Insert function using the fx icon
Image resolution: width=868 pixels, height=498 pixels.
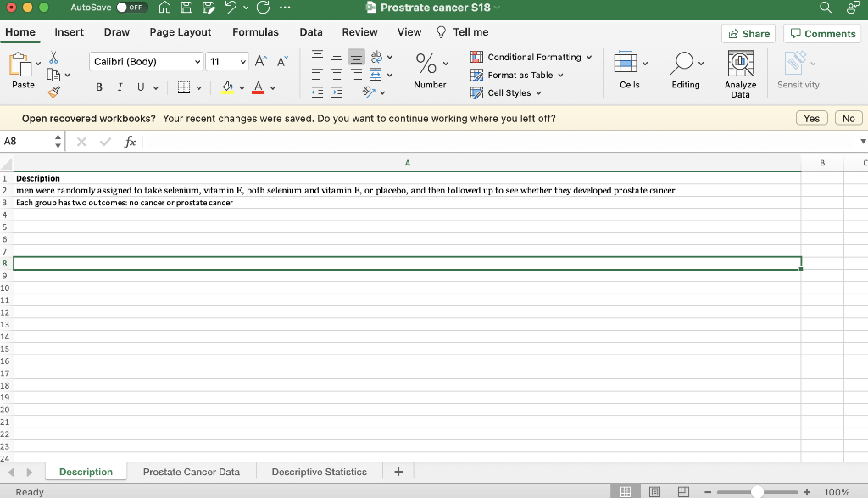tap(130, 142)
